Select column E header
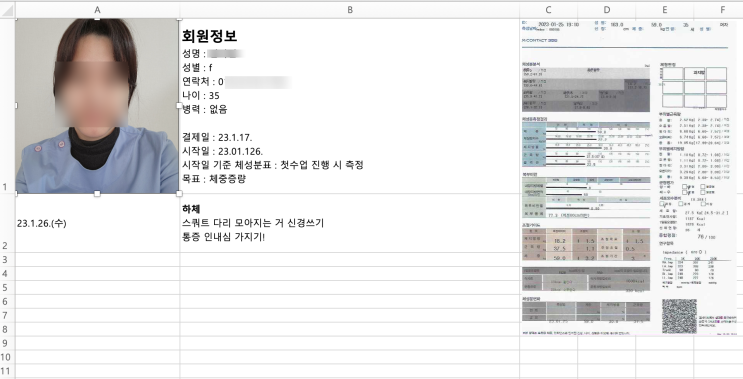The height and width of the screenshot is (379, 743). pyautogui.click(x=664, y=9)
